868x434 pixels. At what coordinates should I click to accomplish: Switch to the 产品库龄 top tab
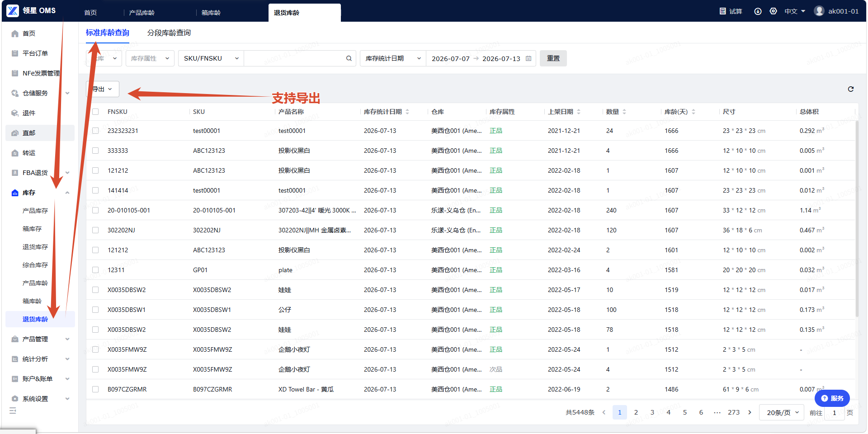point(142,13)
